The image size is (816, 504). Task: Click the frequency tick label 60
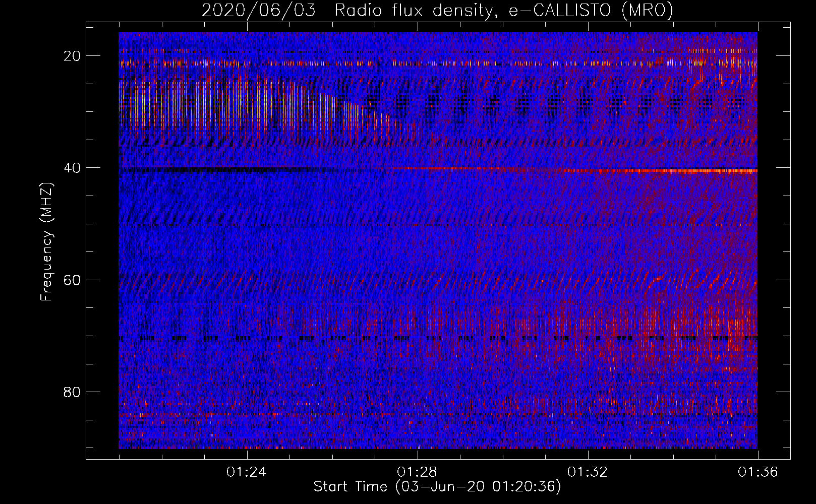coord(72,280)
